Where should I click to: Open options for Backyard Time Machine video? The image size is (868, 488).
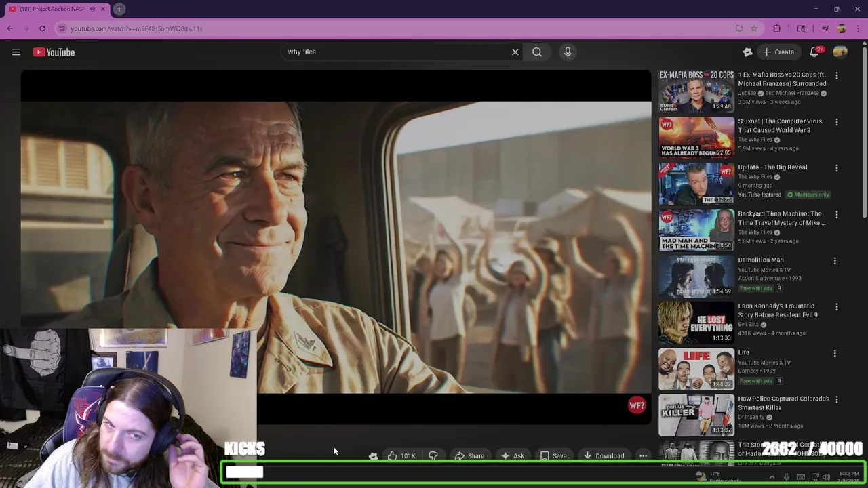(836, 215)
